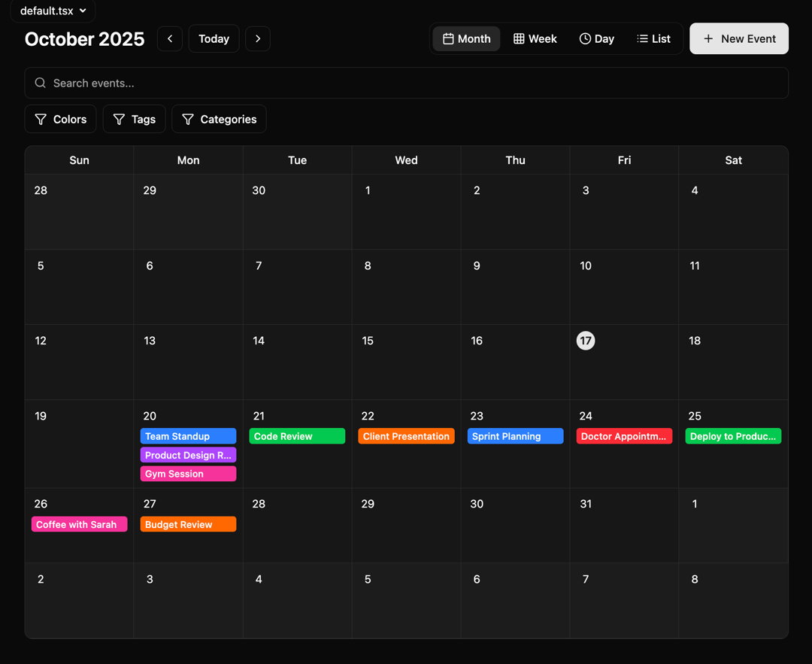This screenshot has width=812, height=664.
Task: Jump to Today
Action: pyautogui.click(x=214, y=39)
